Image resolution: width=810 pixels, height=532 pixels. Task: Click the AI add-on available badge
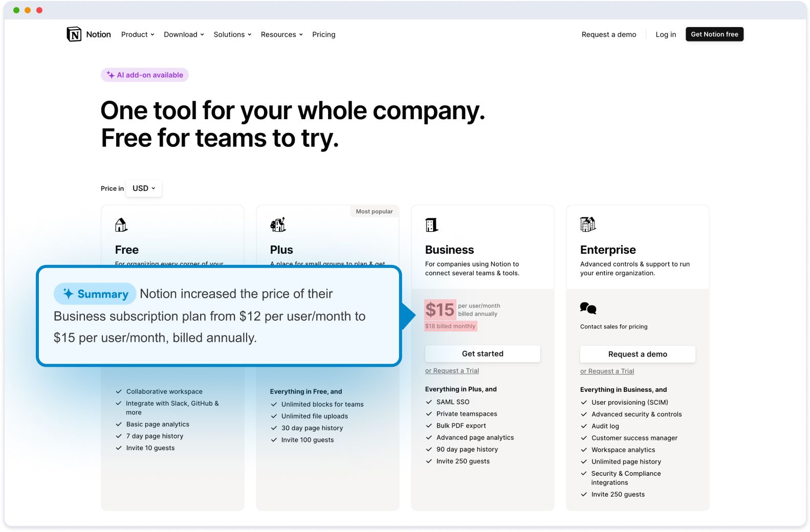point(145,75)
